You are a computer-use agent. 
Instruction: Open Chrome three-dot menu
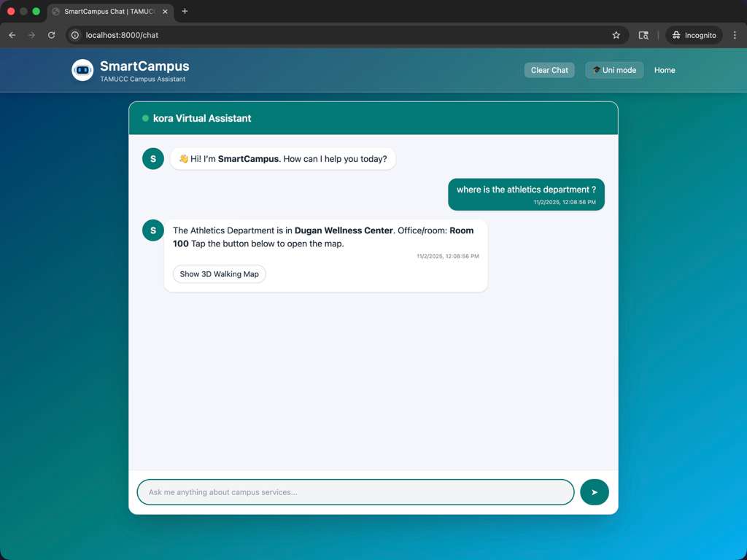point(735,35)
